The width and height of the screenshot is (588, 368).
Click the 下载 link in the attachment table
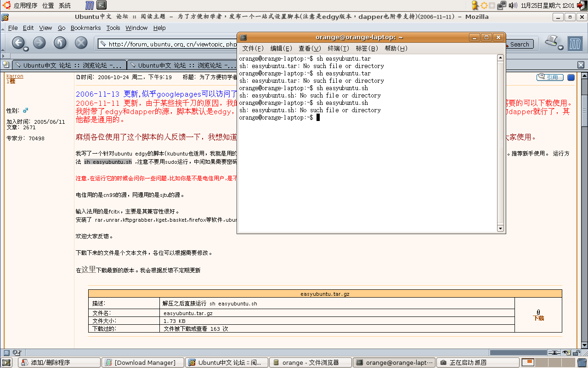point(538,318)
